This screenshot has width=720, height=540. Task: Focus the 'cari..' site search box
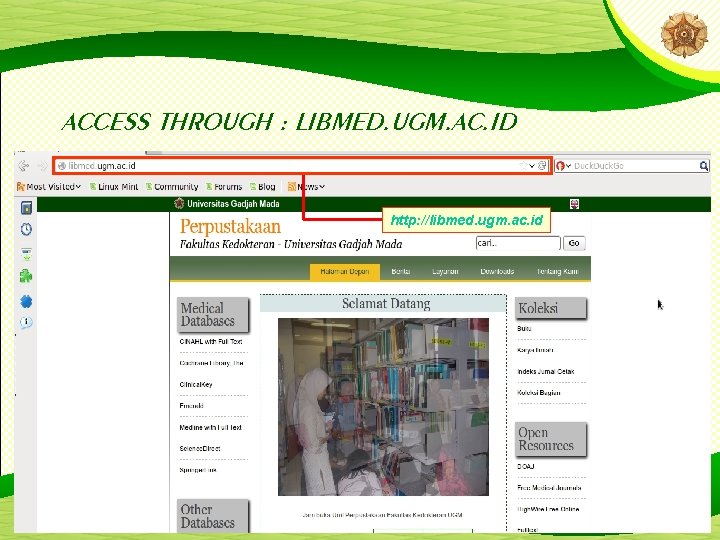point(518,243)
